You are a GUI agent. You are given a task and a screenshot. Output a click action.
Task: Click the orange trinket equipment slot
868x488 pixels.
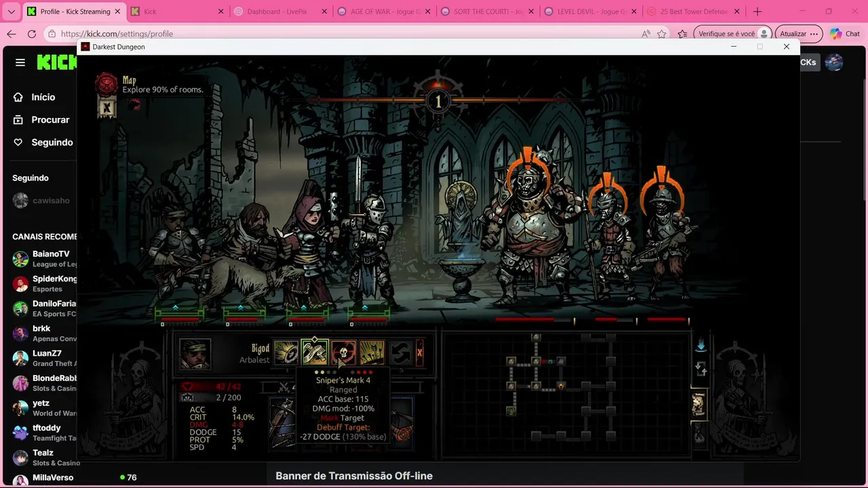click(x=401, y=422)
